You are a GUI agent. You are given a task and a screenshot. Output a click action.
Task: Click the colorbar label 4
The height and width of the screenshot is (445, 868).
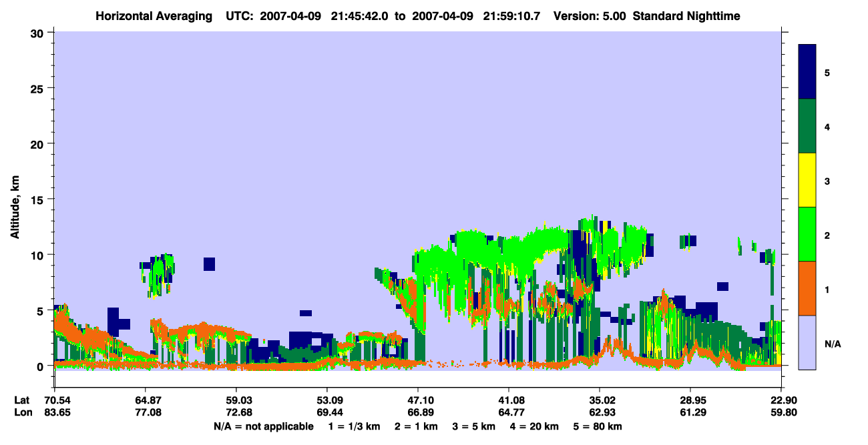coord(827,126)
